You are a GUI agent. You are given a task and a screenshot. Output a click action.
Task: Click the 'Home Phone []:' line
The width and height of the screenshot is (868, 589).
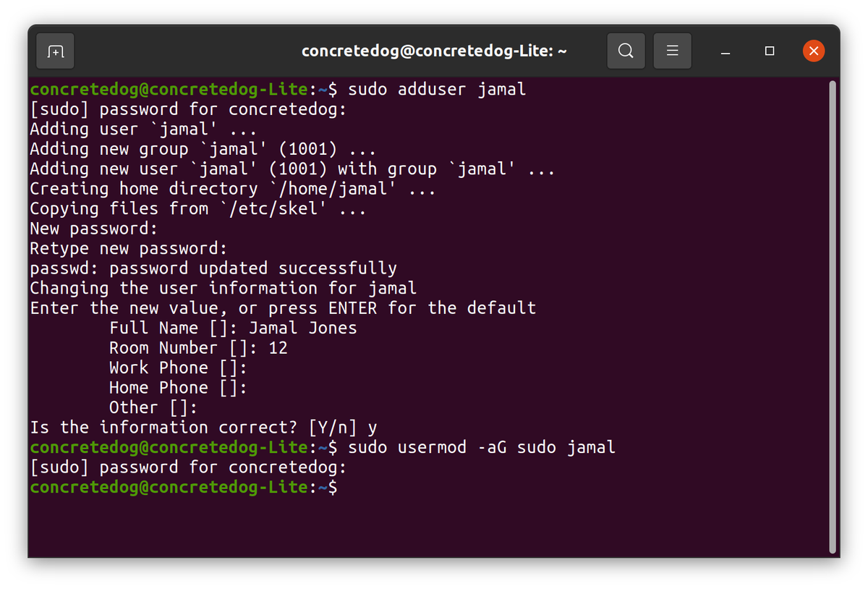pos(178,388)
